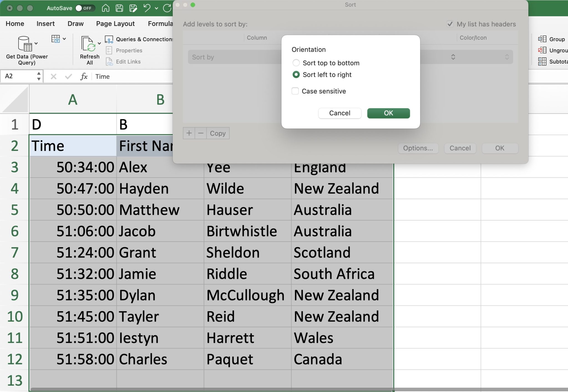The image size is (568, 392).
Task: Select Sort top to bottom
Action: click(x=296, y=63)
